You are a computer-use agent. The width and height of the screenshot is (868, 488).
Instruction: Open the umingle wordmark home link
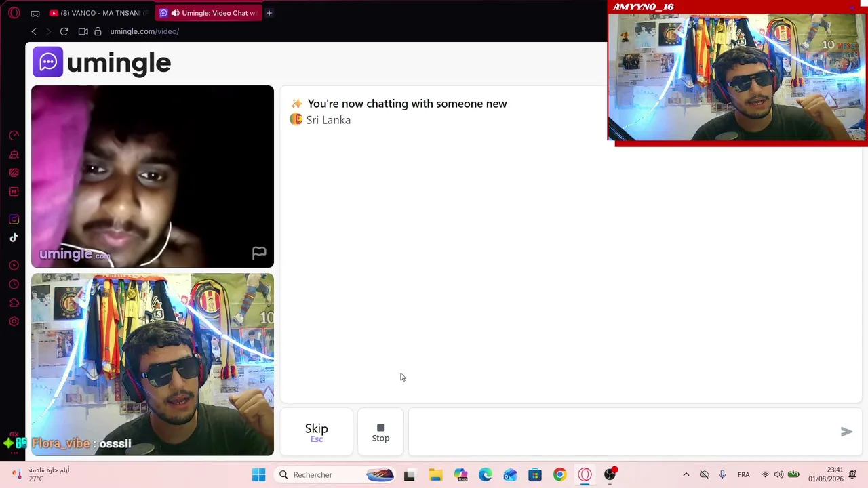pos(119,63)
